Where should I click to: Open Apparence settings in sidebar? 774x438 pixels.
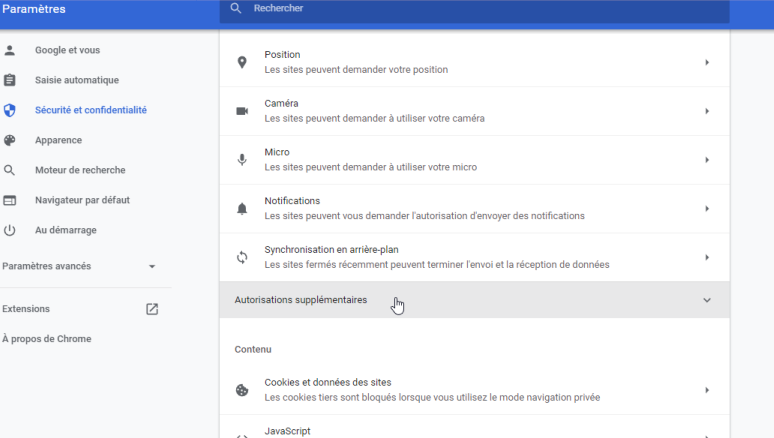click(58, 140)
